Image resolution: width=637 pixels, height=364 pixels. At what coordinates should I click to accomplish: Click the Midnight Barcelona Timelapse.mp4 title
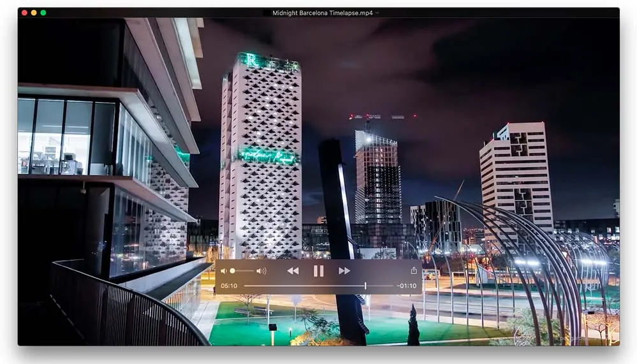(323, 13)
